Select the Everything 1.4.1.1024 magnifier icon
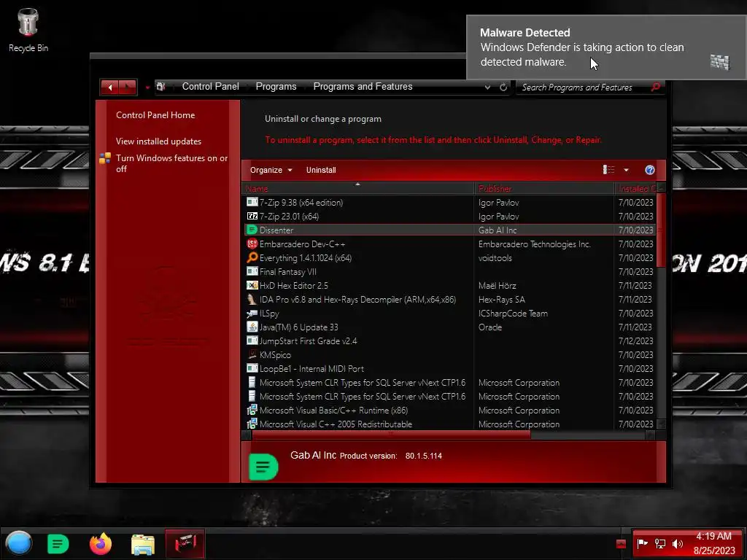Viewport: 747px width, 560px height. [252, 257]
